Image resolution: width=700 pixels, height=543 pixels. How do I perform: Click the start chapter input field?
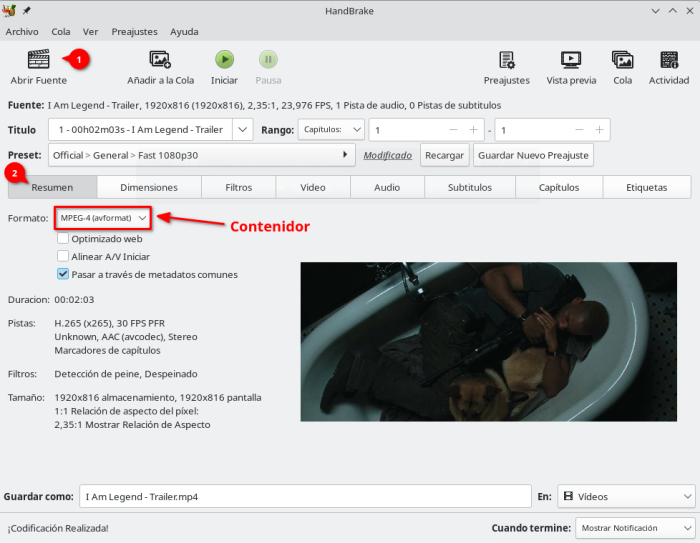pyautogui.click(x=406, y=130)
